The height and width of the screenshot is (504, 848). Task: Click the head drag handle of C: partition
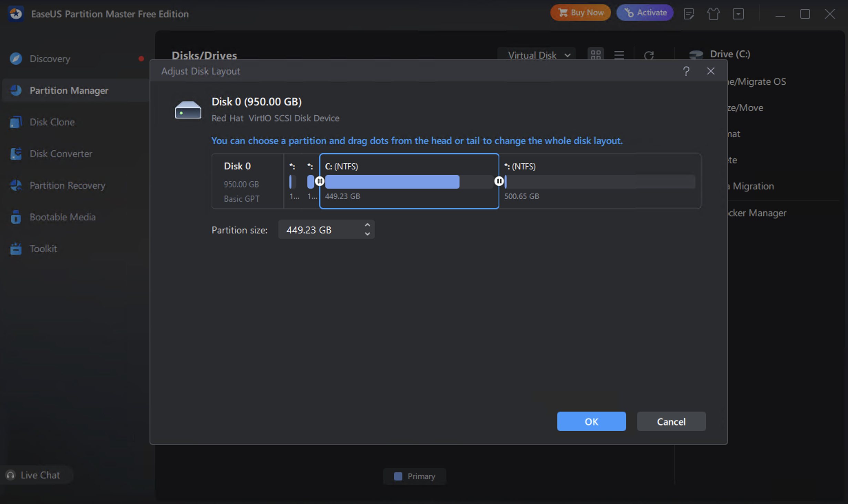point(320,181)
